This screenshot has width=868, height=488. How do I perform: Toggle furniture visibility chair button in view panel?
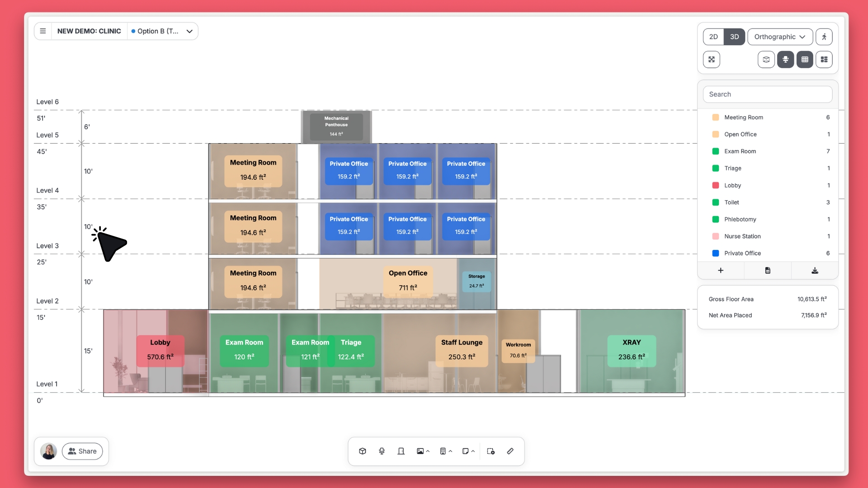click(785, 59)
